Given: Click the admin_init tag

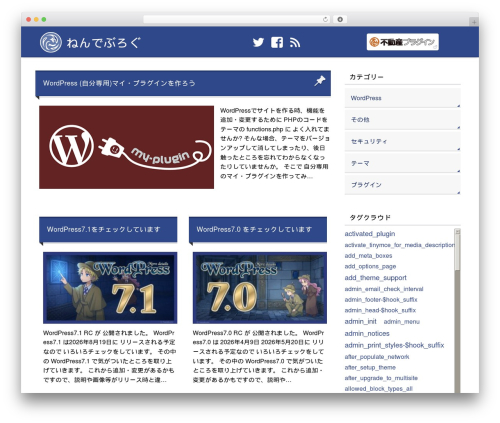Looking at the screenshot, I should (360, 322).
